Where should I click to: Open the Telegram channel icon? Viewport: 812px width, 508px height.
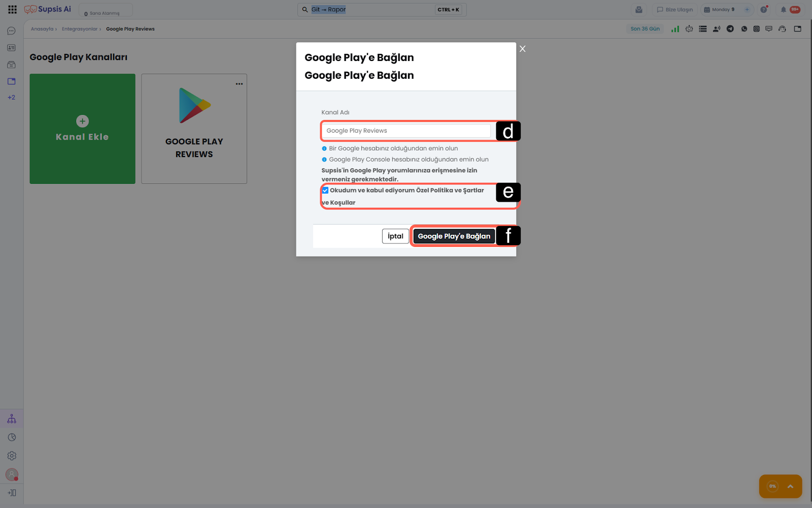[x=730, y=29]
